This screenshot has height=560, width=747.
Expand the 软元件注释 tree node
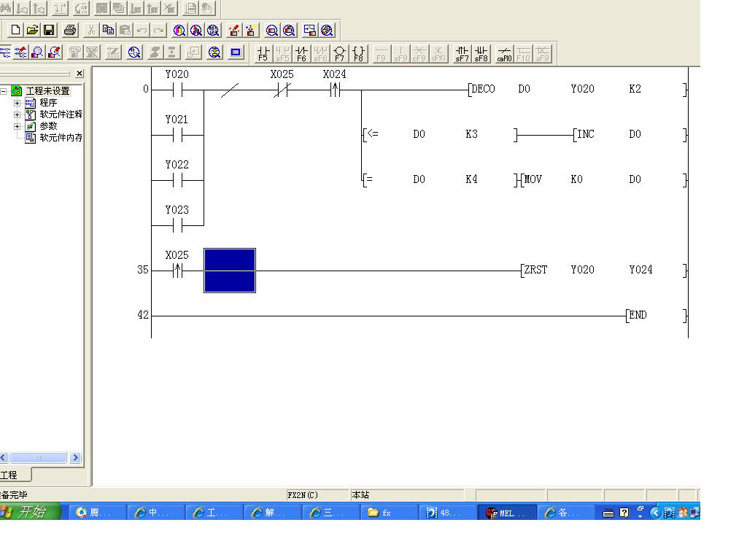click(x=18, y=114)
